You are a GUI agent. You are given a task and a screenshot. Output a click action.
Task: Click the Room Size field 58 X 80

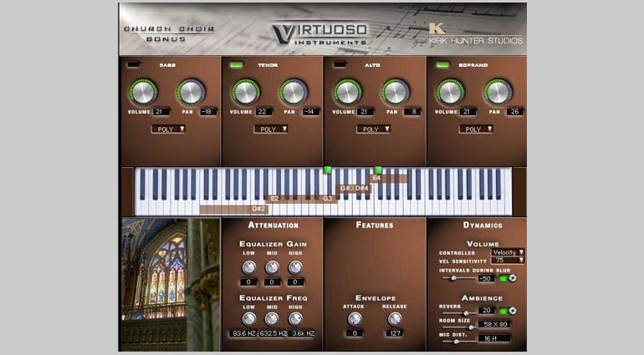point(495,324)
